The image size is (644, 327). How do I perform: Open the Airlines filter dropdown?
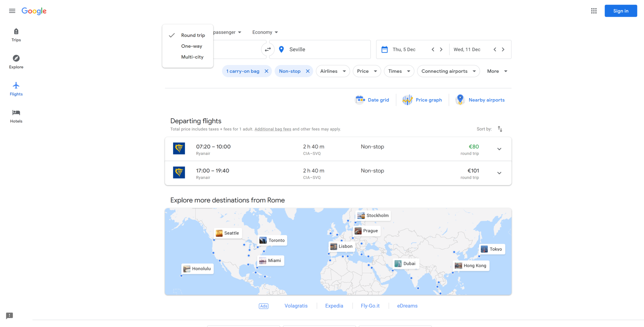click(333, 71)
